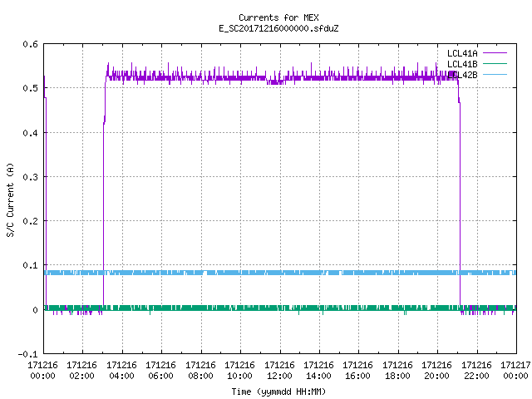Select the filename E_SC20171216000000.sfduZ
The height and width of the screenshot is (399, 532).
(278, 28)
